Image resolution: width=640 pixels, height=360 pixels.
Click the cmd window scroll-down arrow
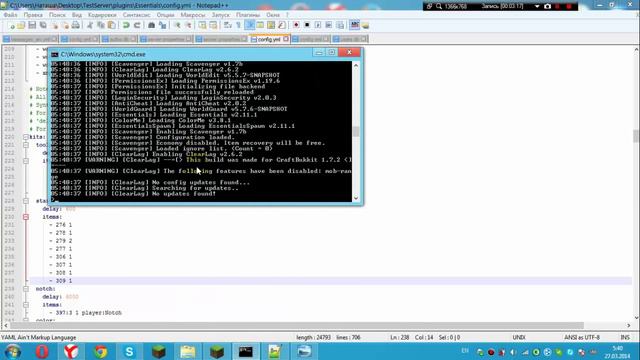[356, 198]
